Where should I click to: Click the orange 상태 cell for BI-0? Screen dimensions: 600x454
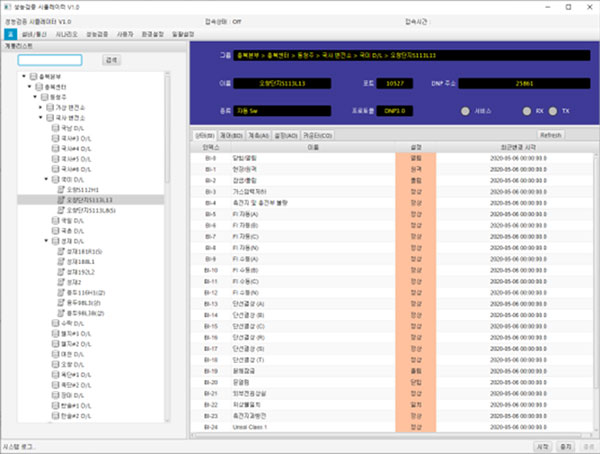(x=415, y=157)
